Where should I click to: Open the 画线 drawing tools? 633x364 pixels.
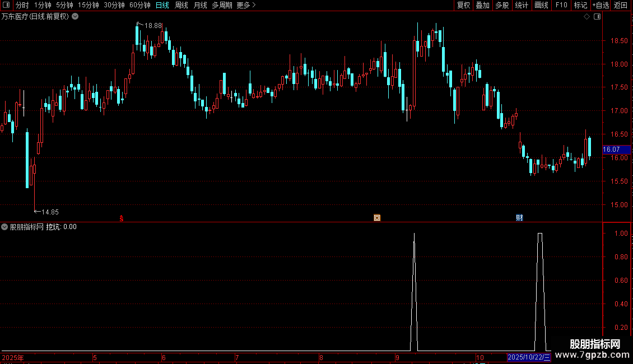tap(541, 5)
